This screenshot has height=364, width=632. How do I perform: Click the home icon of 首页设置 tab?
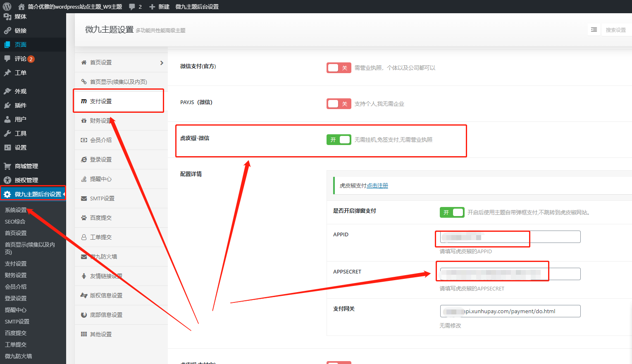(84, 62)
